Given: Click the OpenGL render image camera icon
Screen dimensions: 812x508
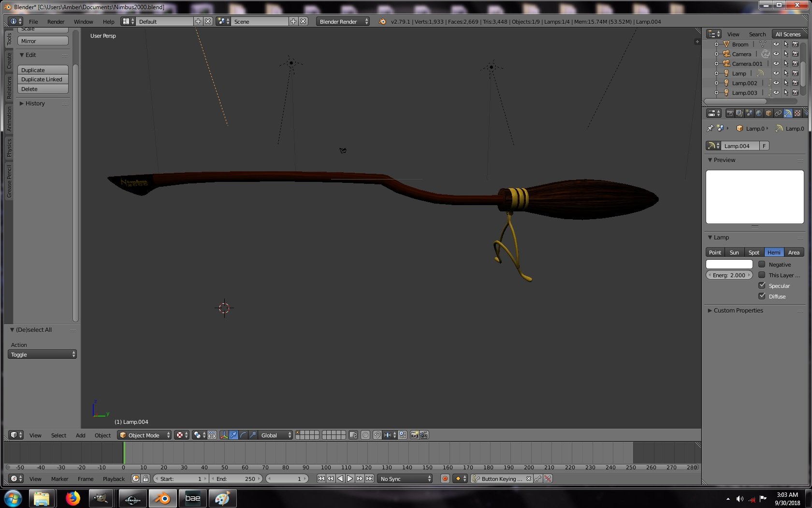Looking at the screenshot, I should click(414, 435).
